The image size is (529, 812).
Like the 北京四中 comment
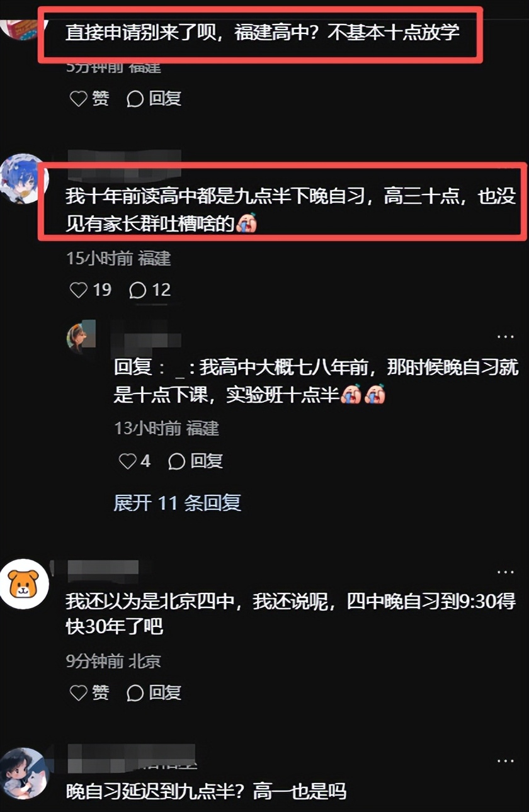click(x=88, y=692)
